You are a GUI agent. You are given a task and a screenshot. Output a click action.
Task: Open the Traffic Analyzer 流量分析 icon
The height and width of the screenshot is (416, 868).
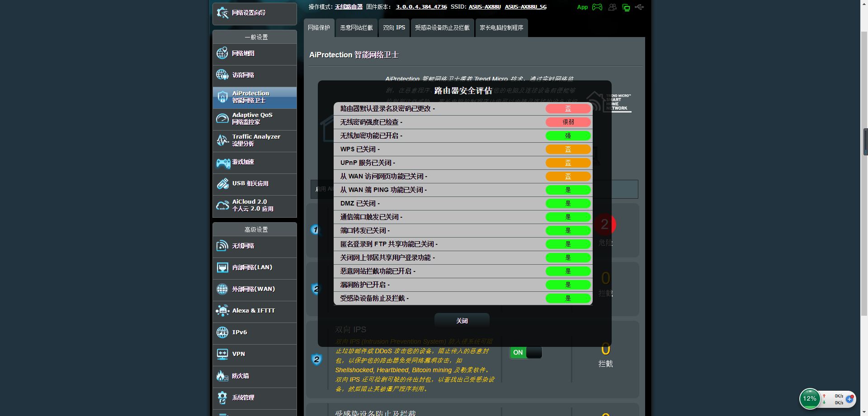click(222, 140)
